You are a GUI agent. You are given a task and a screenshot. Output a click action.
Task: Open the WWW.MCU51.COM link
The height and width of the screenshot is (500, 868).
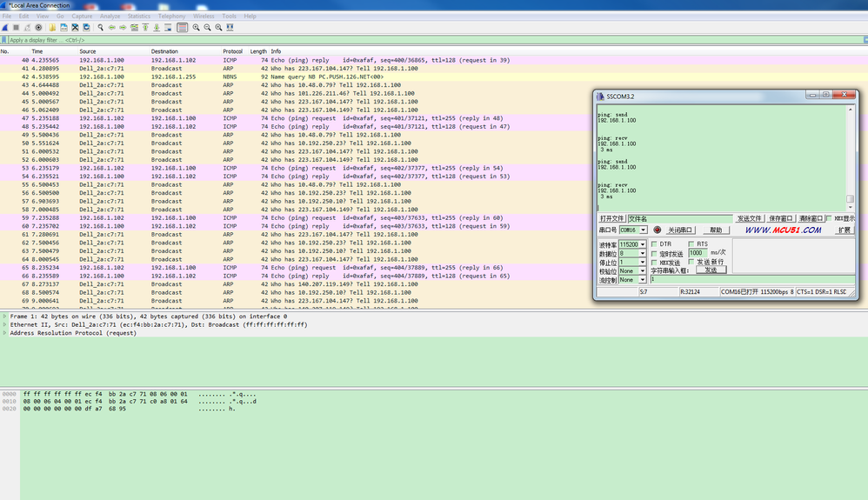click(783, 230)
